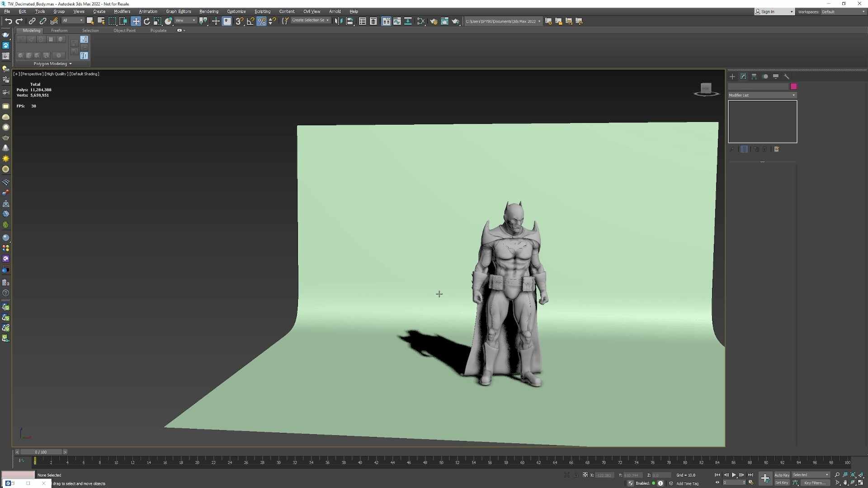Open the Render Setup teapot icon
The image size is (868, 488).
pos(434,21)
